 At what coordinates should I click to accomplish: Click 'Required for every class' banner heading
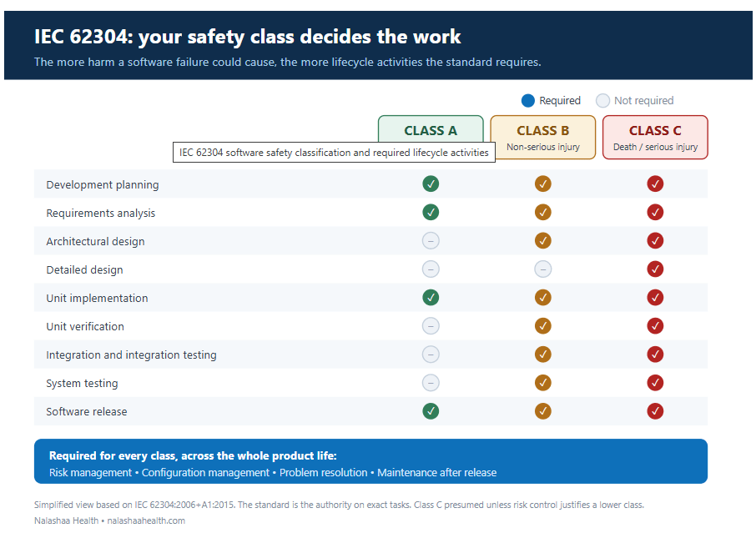[x=193, y=455]
